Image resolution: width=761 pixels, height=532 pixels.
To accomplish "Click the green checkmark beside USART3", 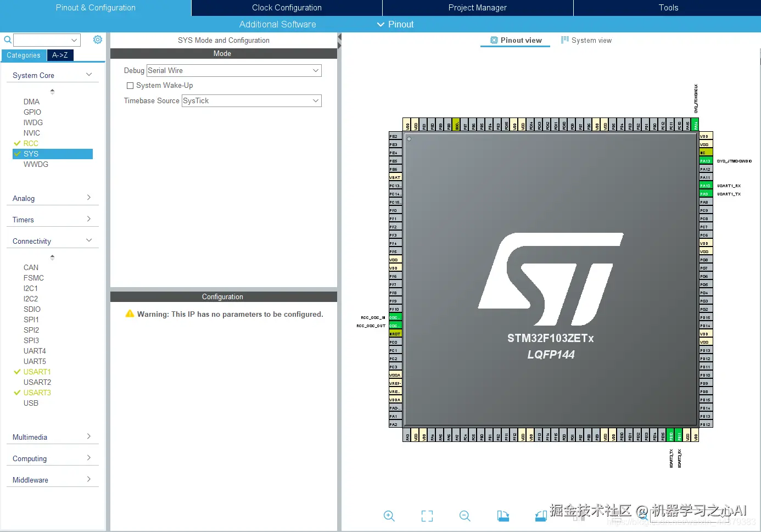I will (17, 393).
